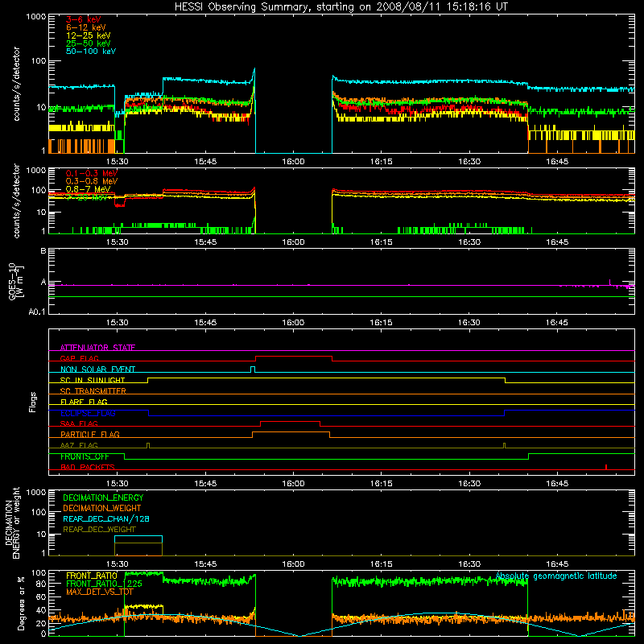Select the FRONTS_OFF flag label
This screenshot has width=644, height=644.
tap(85, 456)
